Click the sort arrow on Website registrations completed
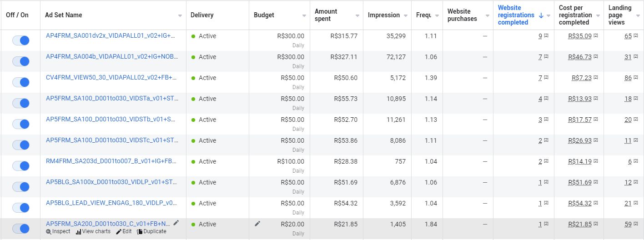This screenshot has width=644, height=240. pyautogui.click(x=541, y=15)
